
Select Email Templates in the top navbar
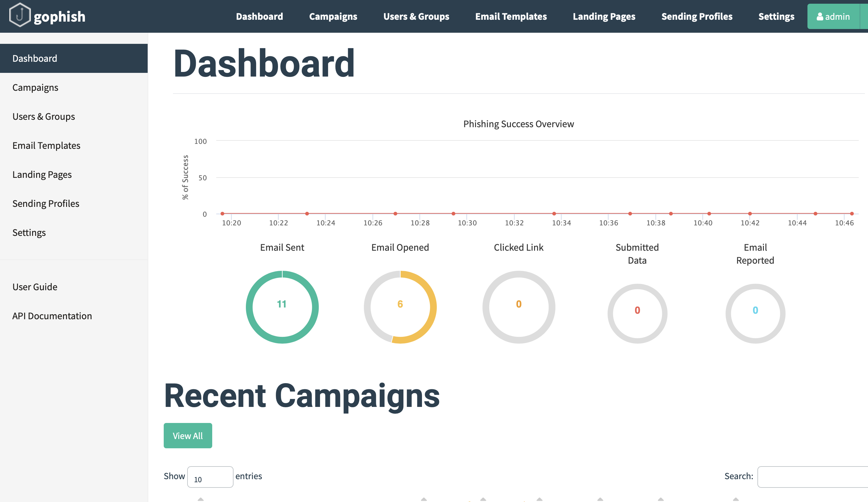click(511, 17)
